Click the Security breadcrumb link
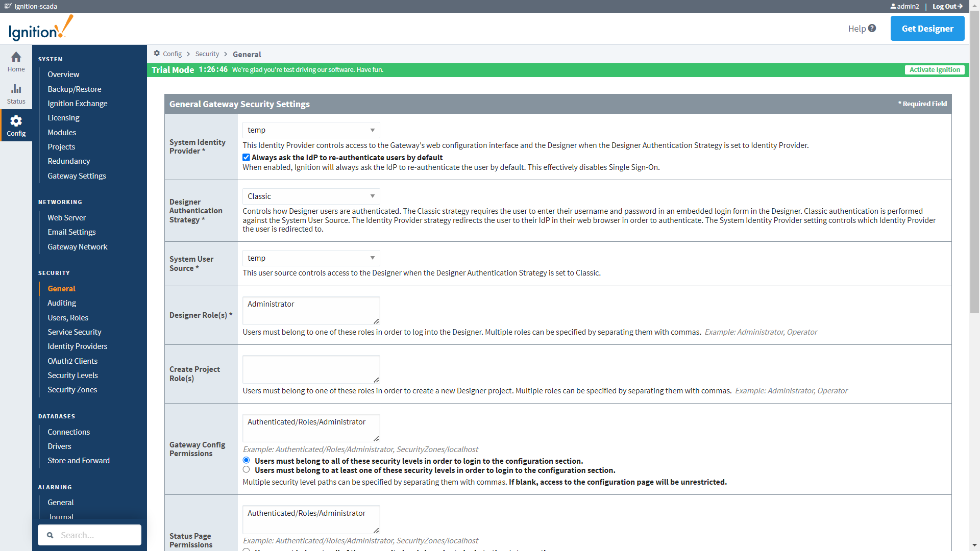Screen dimensions: 980x551 (x=207, y=54)
